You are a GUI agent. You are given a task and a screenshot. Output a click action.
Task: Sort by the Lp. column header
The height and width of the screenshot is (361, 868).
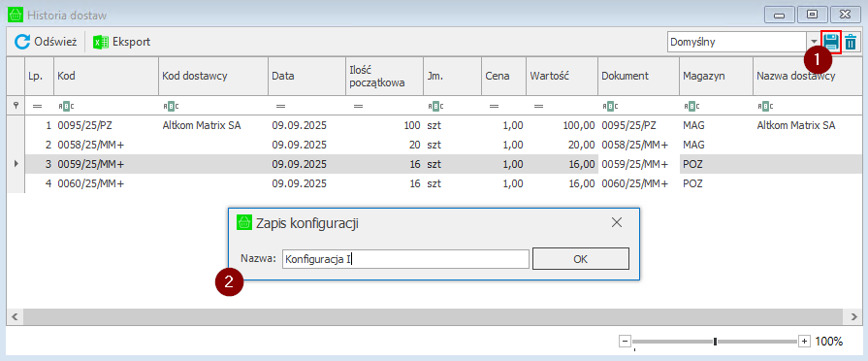pos(39,76)
